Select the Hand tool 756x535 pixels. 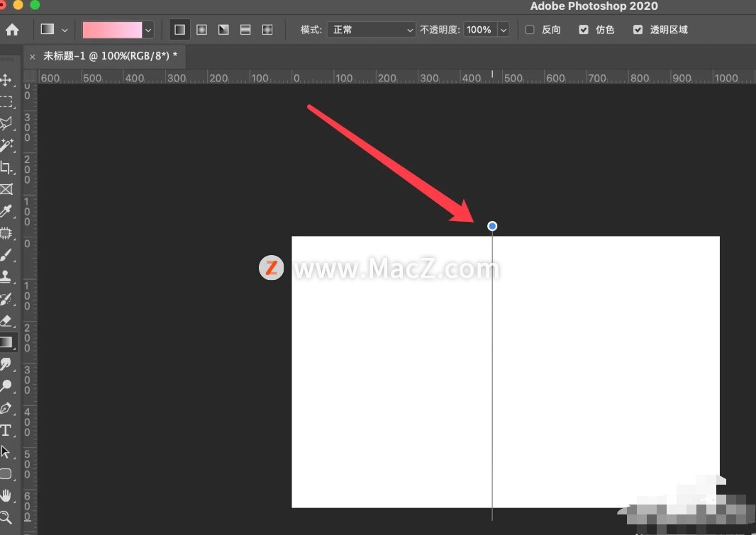coord(6,495)
